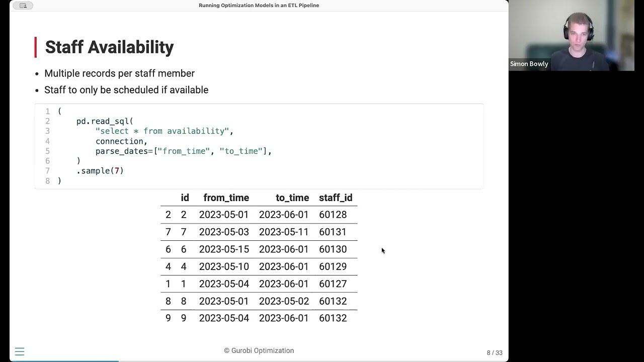644x362 pixels.
Task: Click the parse_dates code line
Action: pyautogui.click(x=184, y=151)
